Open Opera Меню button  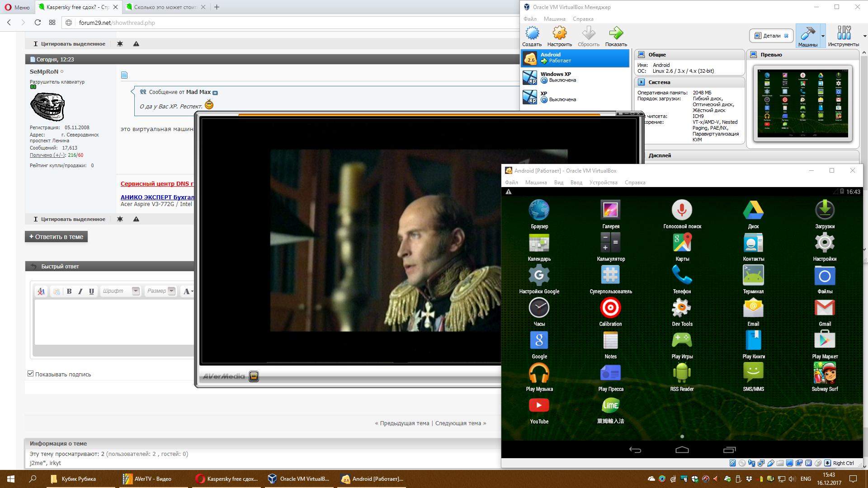17,7
